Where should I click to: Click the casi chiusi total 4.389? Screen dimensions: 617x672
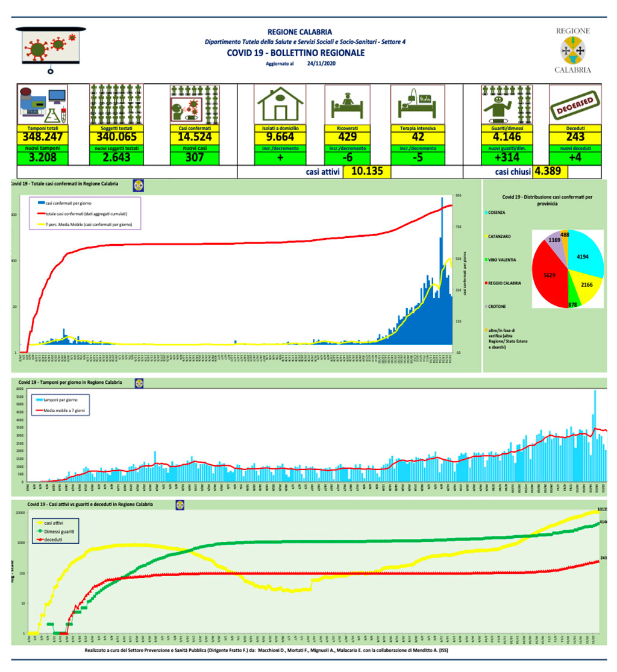point(550,171)
